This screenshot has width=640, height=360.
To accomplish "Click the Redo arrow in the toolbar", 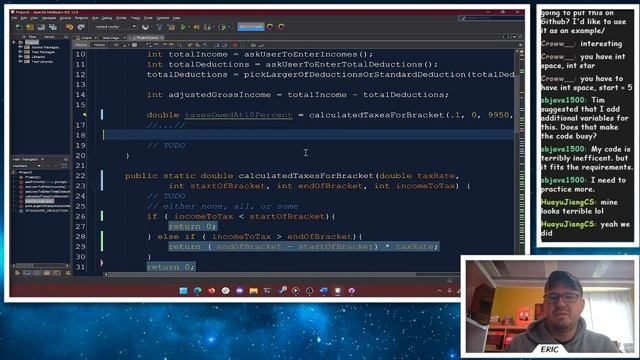I will click(x=81, y=27).
